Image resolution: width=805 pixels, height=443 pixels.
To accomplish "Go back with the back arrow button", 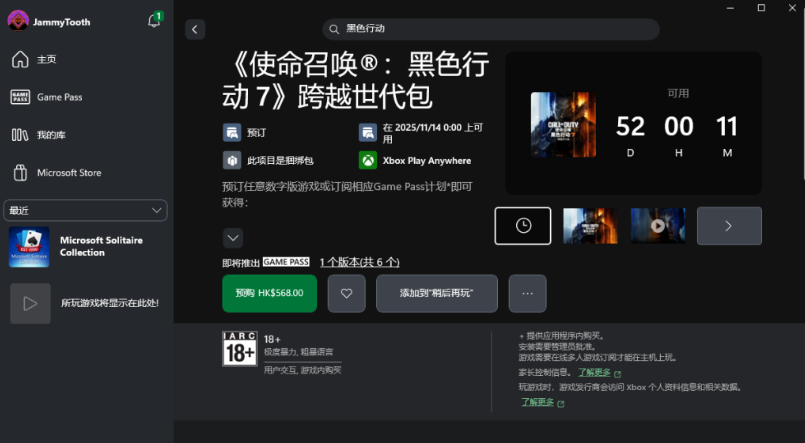I will click(x=195, y=29).
